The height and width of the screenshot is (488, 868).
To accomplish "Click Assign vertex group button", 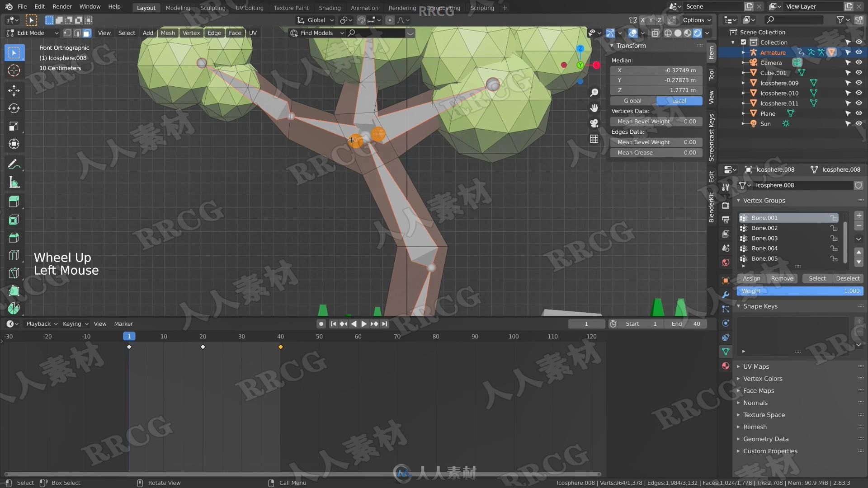I will pyautogui.click(x=751, y=279).
